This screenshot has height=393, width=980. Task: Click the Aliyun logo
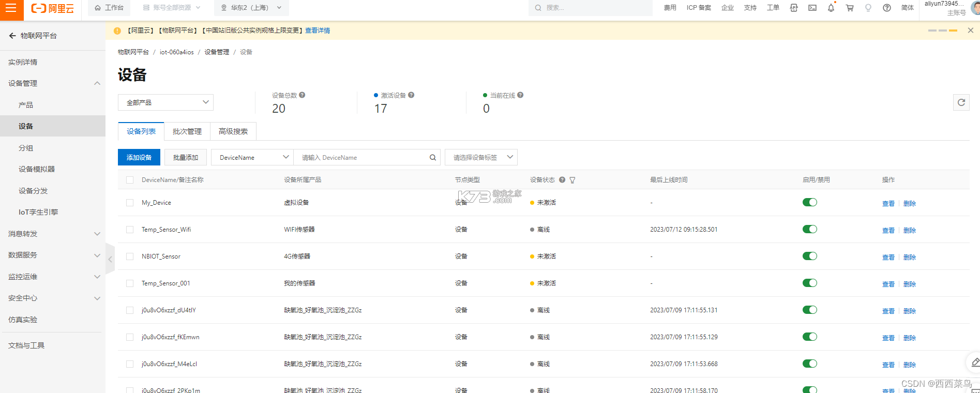[53, 8]
